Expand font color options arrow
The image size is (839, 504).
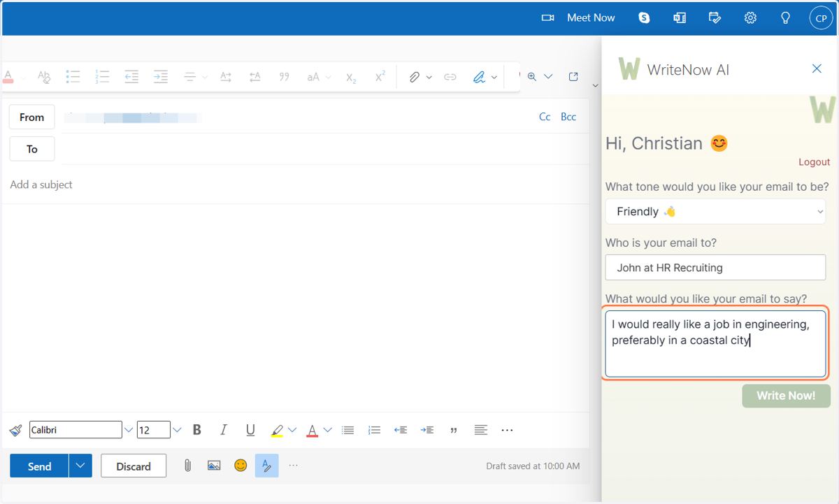(327, 430)
